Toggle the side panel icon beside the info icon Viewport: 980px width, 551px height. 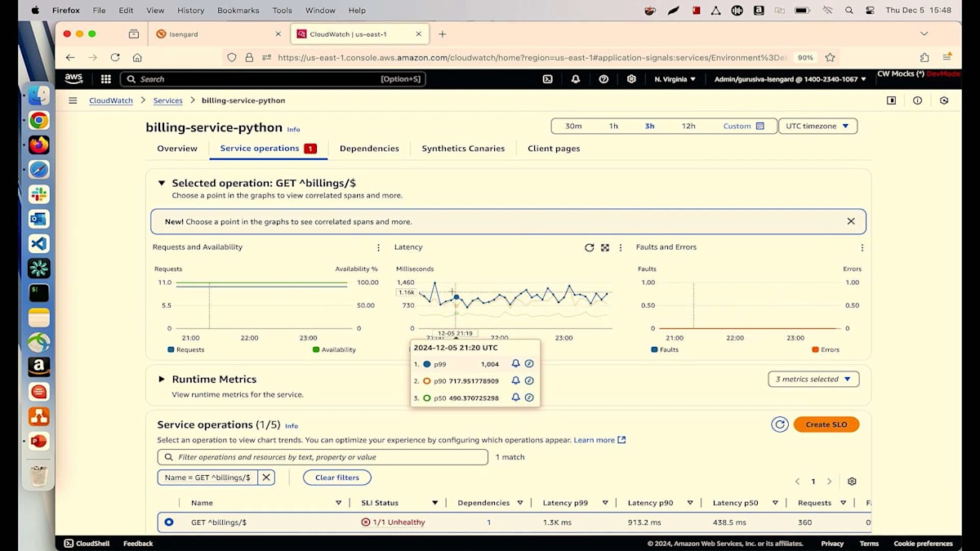tap(891, 100)
